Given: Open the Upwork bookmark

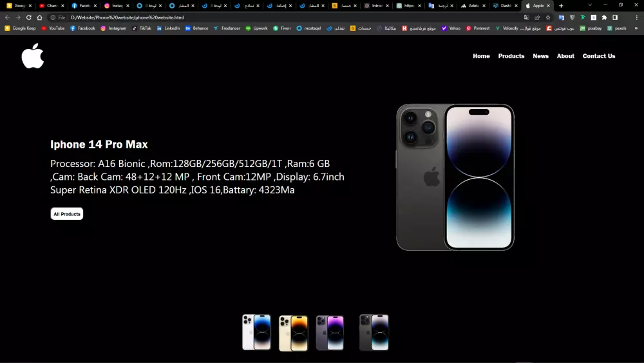Looking at the screenshot, I should click(x=256, y=28).
